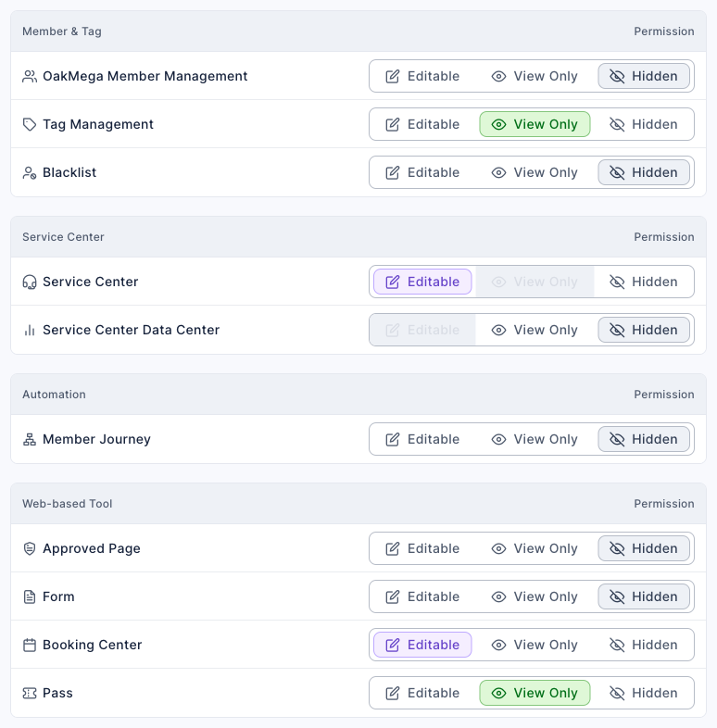The height and width of the screenshot is (728, 717).
Task: Click the Member Journey flowchart icon
Action: [30, 439]
